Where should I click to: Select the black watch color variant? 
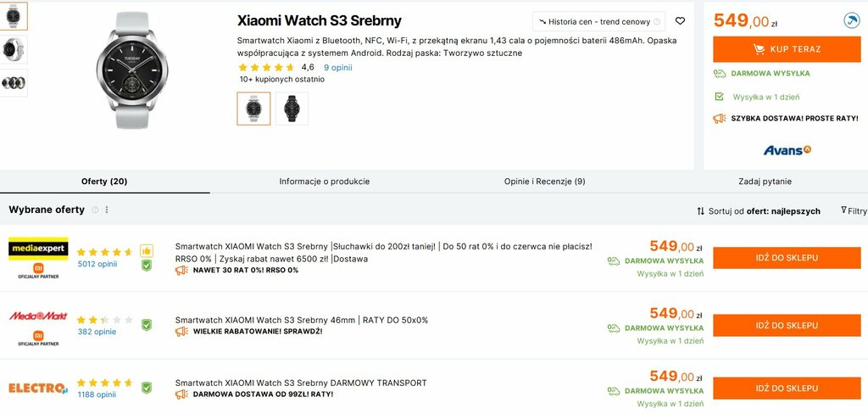coord(292,108)
